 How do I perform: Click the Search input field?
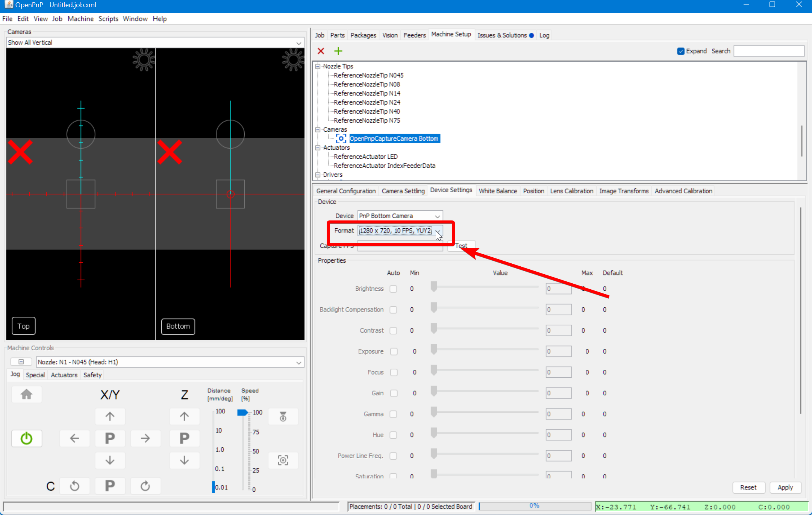tap(768, 51)
